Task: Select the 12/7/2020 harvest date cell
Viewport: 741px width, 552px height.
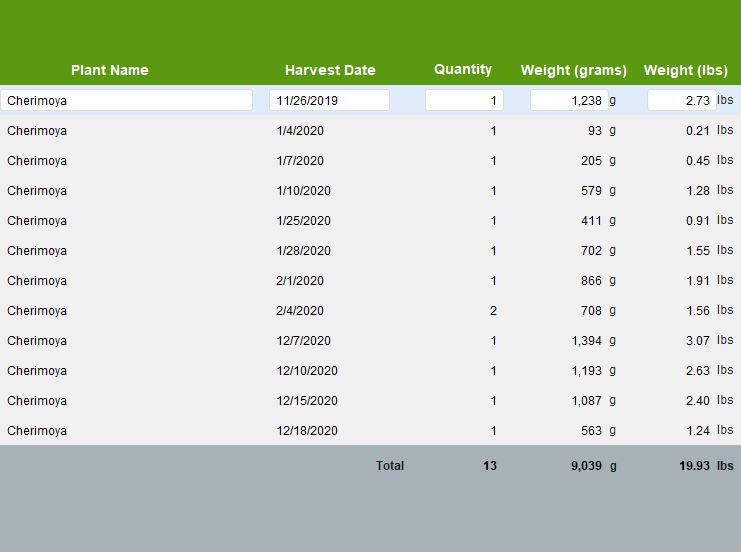Action: 303,341
